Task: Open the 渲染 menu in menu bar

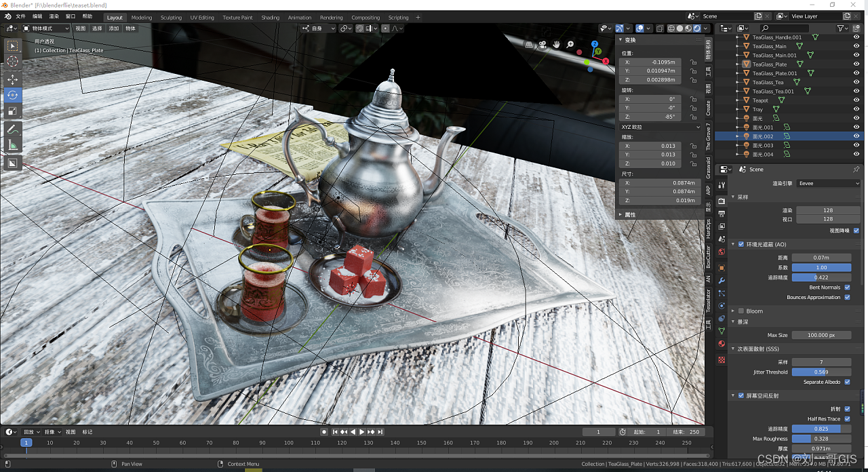Action: point(54,16)
